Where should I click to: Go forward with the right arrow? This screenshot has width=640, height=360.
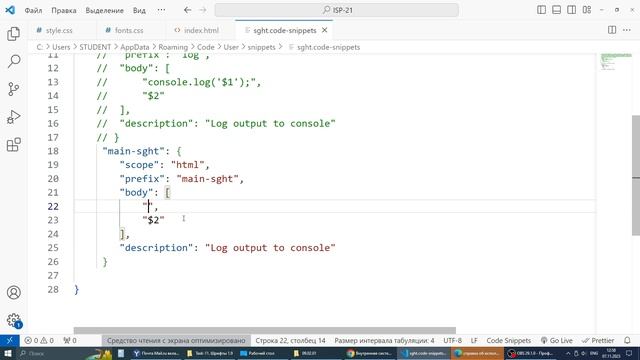(202, 10)
